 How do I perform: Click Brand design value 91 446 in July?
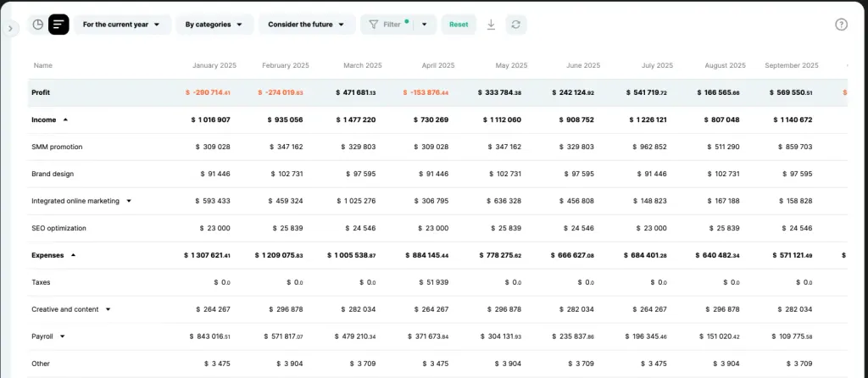pyautogui.click(x=652, y=174)
